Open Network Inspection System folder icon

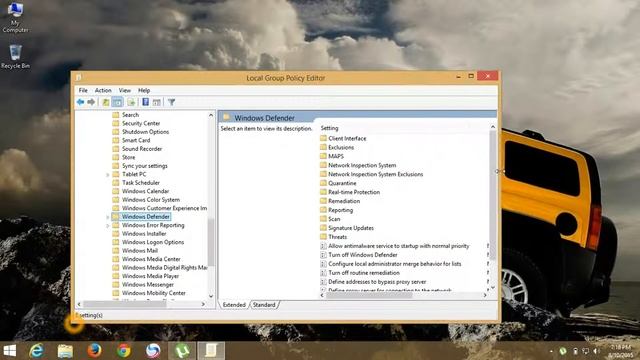(x=323, y=165)
